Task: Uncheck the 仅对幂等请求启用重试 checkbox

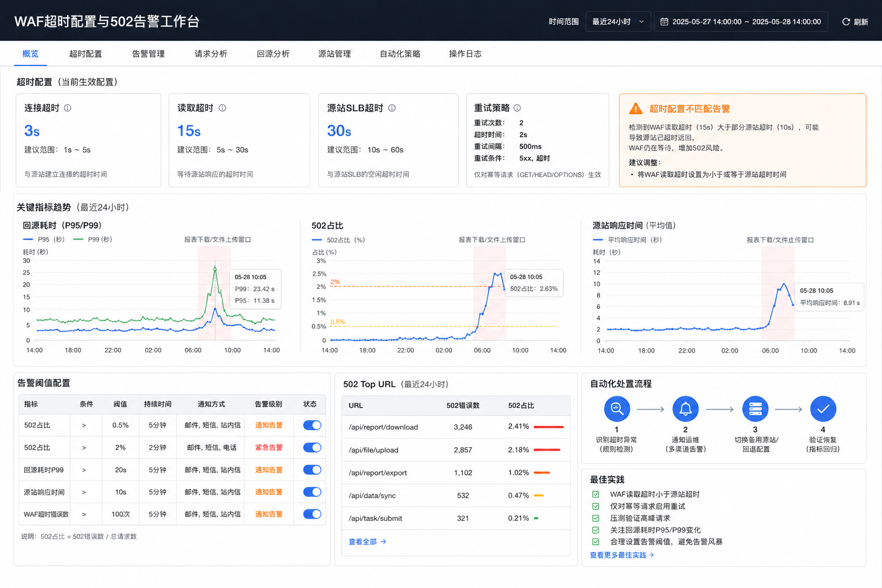Action: (x=595, y=506)
